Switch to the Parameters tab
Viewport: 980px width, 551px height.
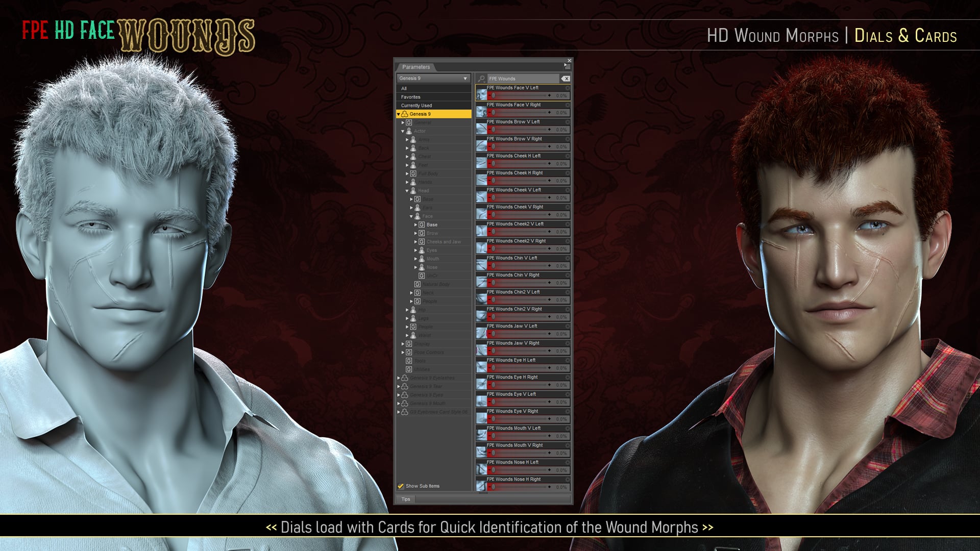(x=415, y=67)
